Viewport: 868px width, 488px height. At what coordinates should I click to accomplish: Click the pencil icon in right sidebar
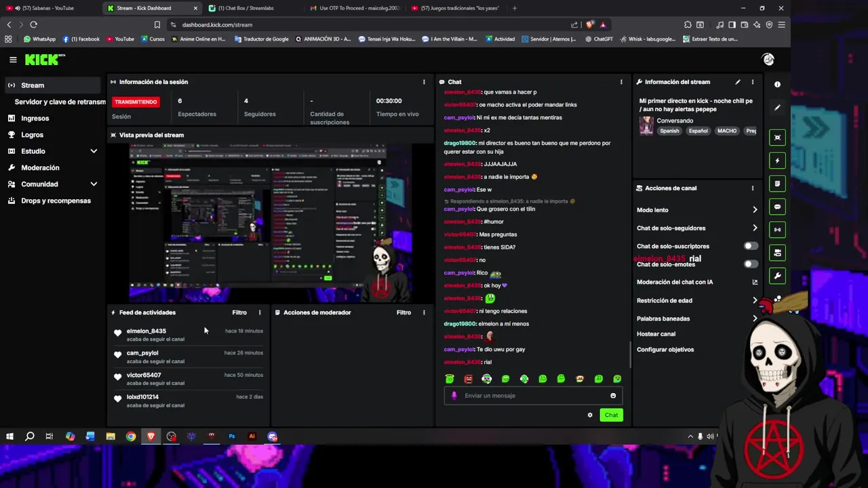(x=777, y=108)
